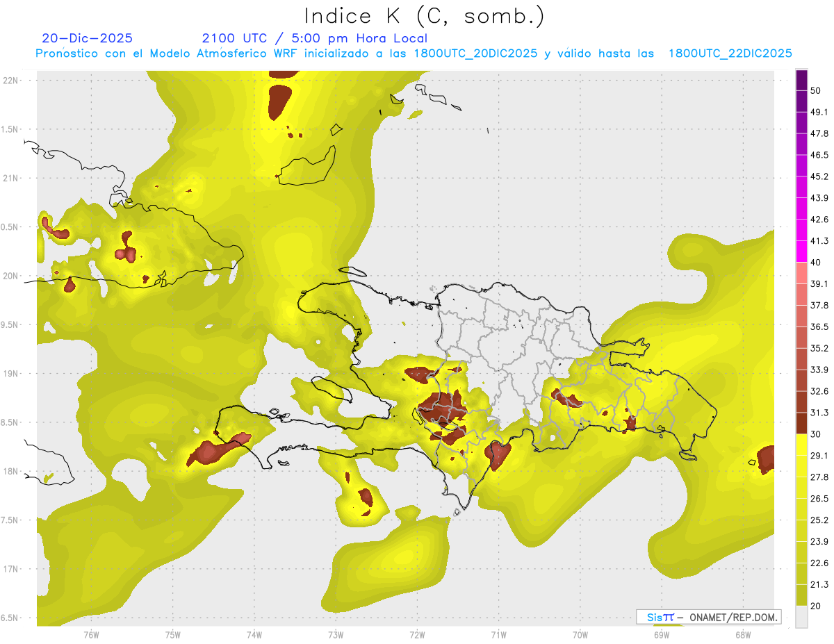Click the 72W longitude label

pyautogui.click(x=417, y=635)
